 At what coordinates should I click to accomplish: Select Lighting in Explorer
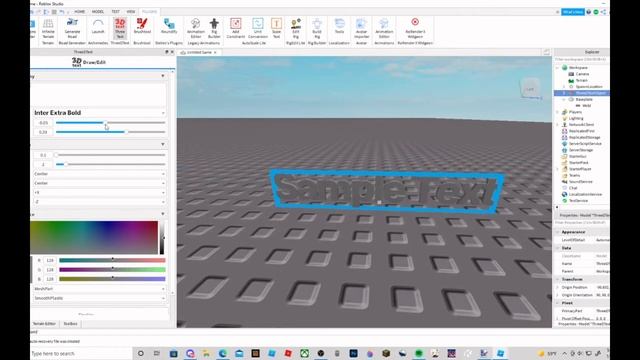pos(576,118)
